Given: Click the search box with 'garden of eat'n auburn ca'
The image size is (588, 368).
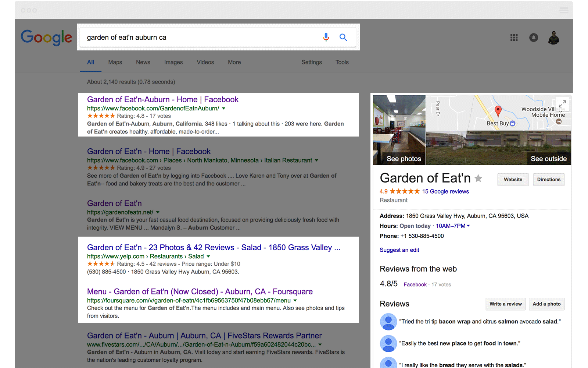Looking at the screenshot, I should 218,37.
